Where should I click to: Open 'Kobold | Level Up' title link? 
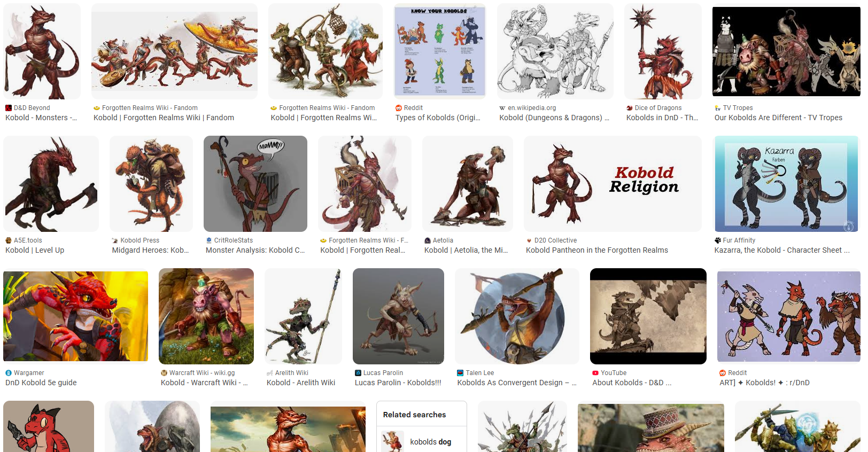click(x=35, y=250)
